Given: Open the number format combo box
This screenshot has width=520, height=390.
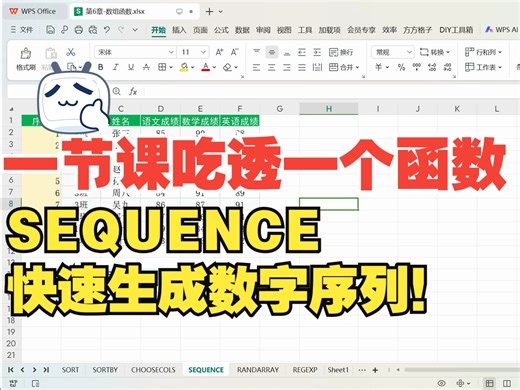Looking at the screenshot, I should [x=393, y=52].
